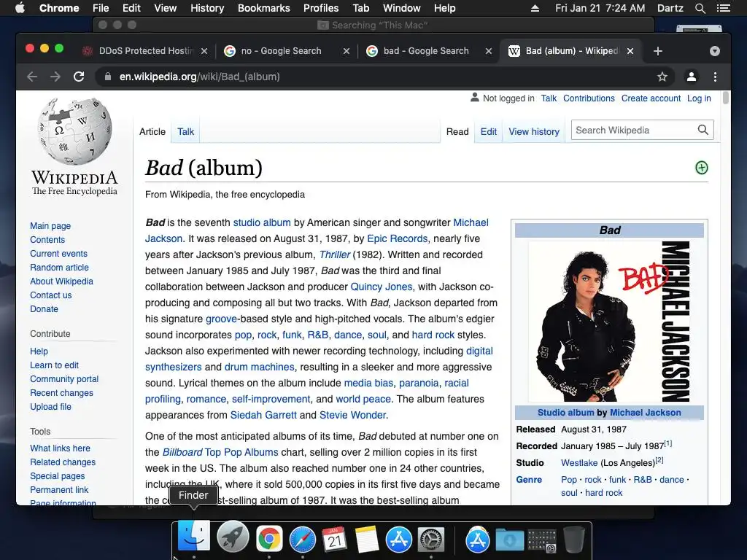Open Launchpad rocket in the dock
This screenshot has width=747, height=560.
233,537
